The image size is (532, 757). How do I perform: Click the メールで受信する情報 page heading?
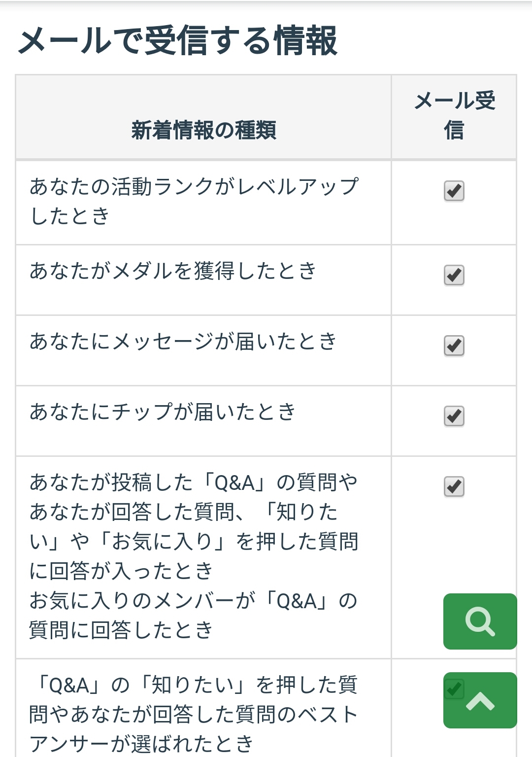177,40
